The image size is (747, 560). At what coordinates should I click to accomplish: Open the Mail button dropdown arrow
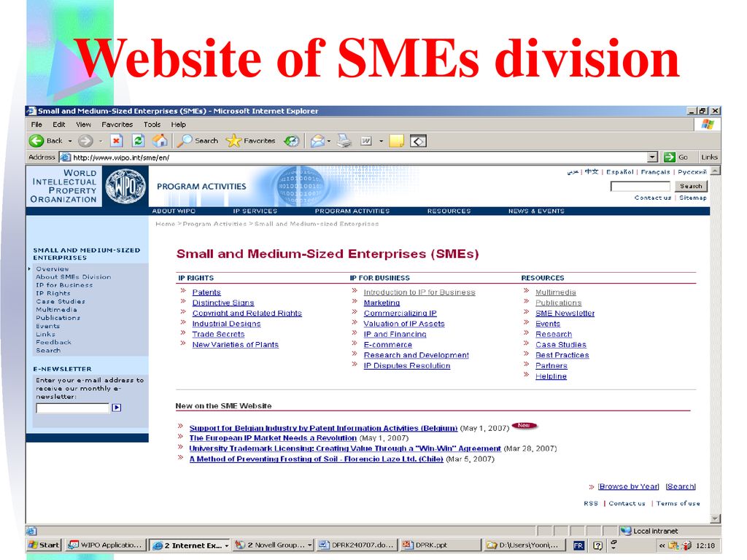tap(329, 141)
